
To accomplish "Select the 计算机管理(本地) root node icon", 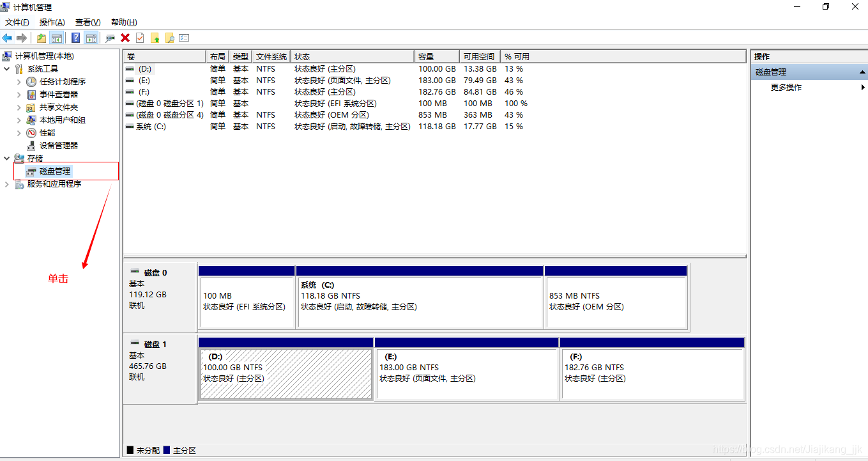I will point(7,56).
